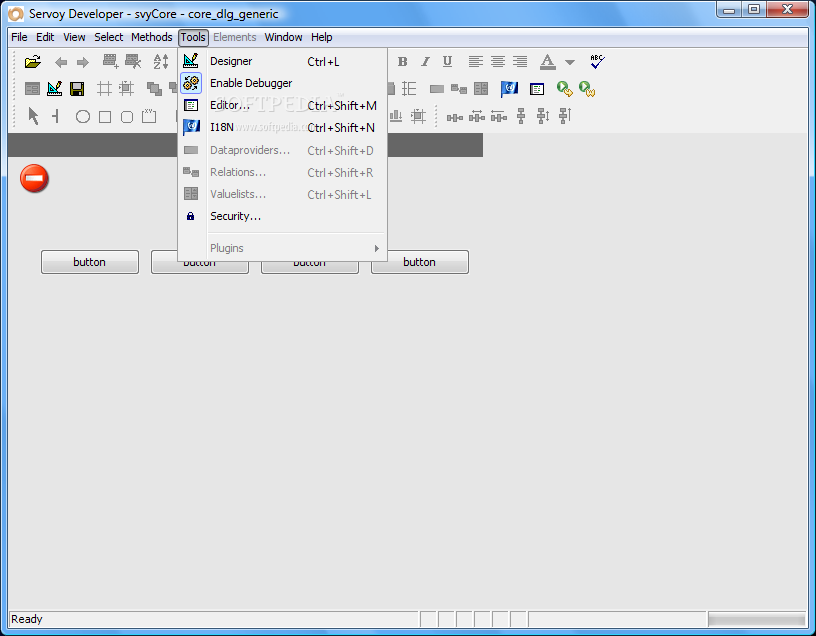Click the horizontal spacing distribute icon

455,118
